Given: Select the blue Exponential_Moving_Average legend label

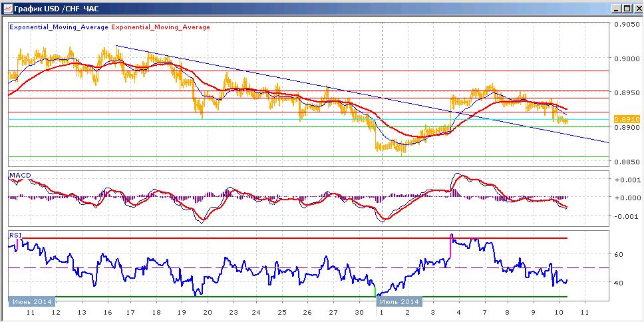Looking at the screenshot, I should (59, 27).
